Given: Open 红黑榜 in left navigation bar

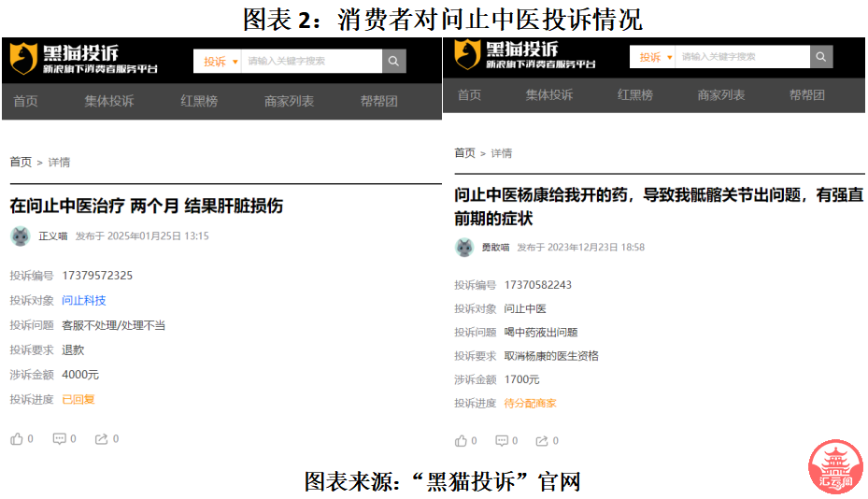Looking at the screenshot, I should click(199, 101).
